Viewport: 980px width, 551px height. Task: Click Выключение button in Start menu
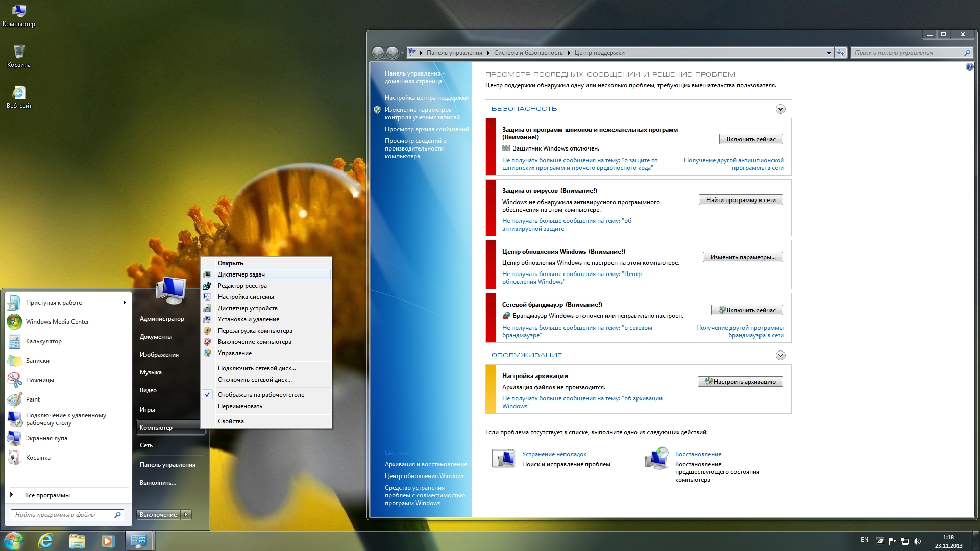158,514
